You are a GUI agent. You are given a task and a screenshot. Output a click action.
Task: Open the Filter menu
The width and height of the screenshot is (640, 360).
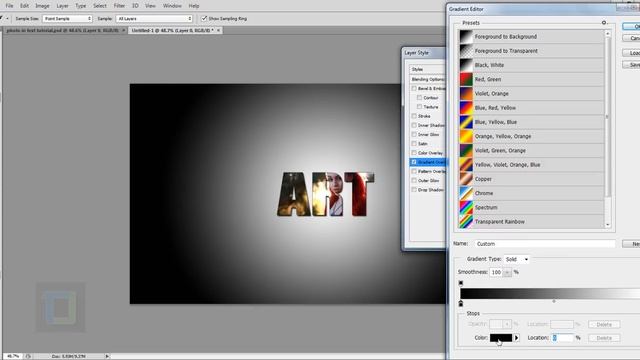coord(119,6)
